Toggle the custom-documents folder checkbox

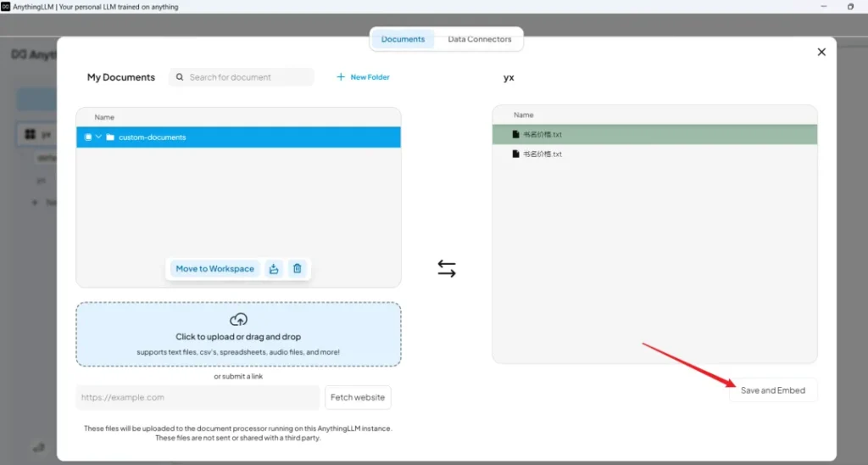click(x=88, y=137)
